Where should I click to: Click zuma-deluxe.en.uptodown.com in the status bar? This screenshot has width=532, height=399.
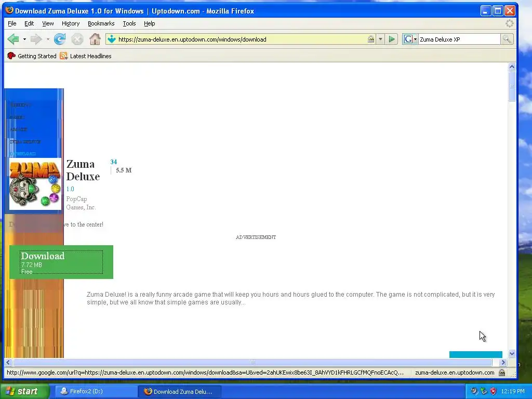455,373
